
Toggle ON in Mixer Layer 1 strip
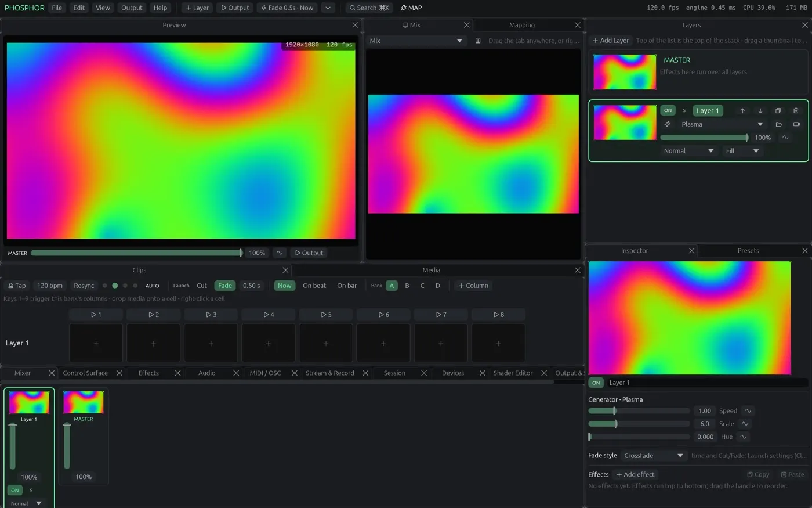point(15,490)
